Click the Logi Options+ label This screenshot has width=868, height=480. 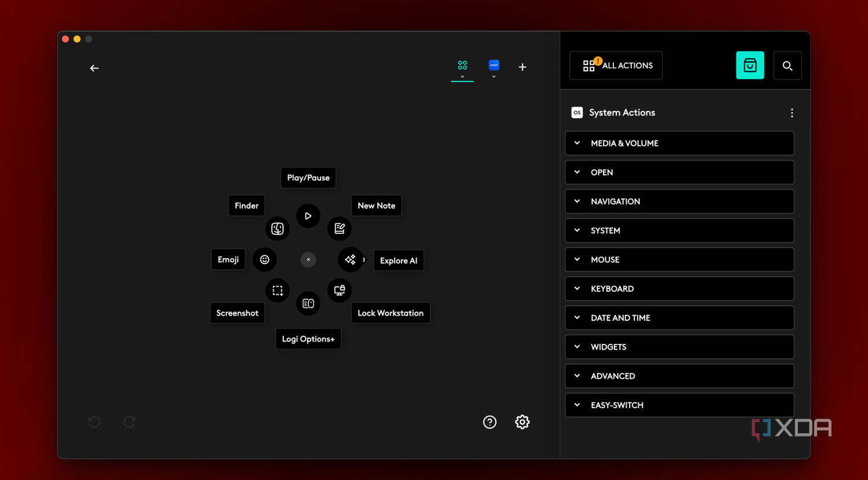click(308, 339)
